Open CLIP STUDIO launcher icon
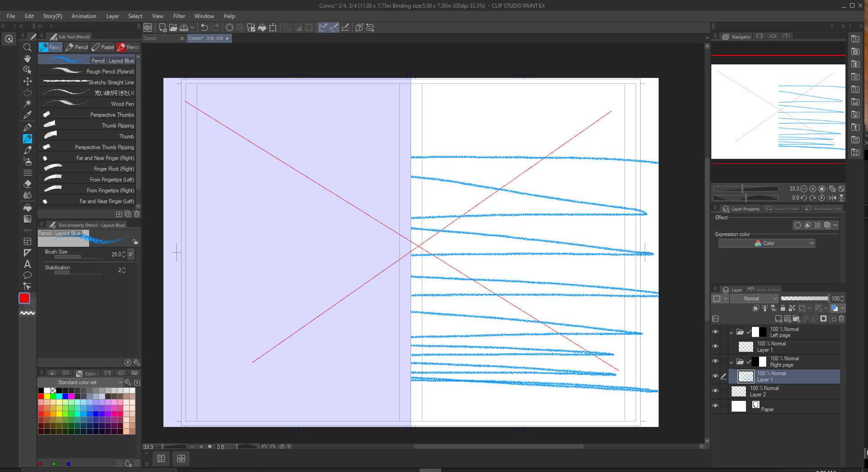 [x=148, y=27]
